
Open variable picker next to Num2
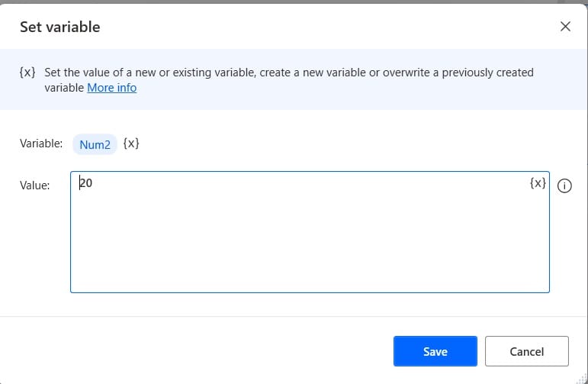(131, 144)
